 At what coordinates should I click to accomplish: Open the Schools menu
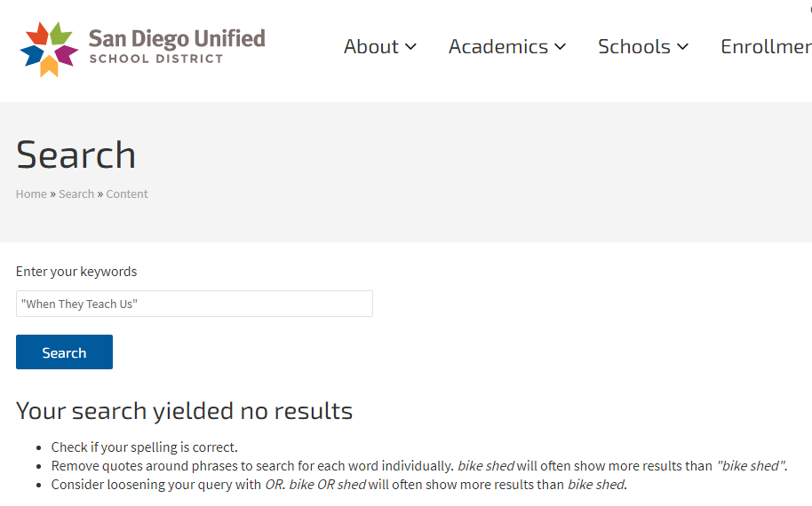point(634,46)
